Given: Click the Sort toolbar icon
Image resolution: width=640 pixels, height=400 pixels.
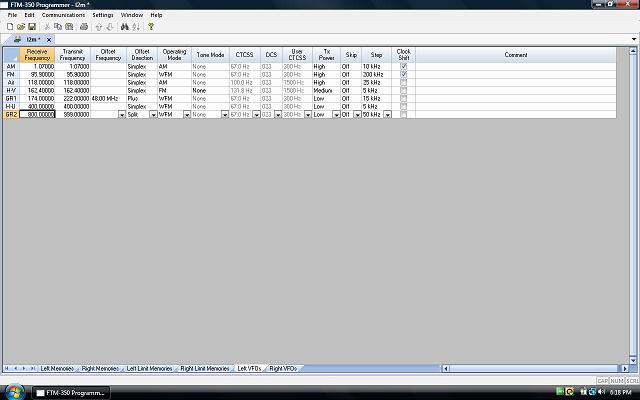Looking at the screenshot, I should click(137, 27).
